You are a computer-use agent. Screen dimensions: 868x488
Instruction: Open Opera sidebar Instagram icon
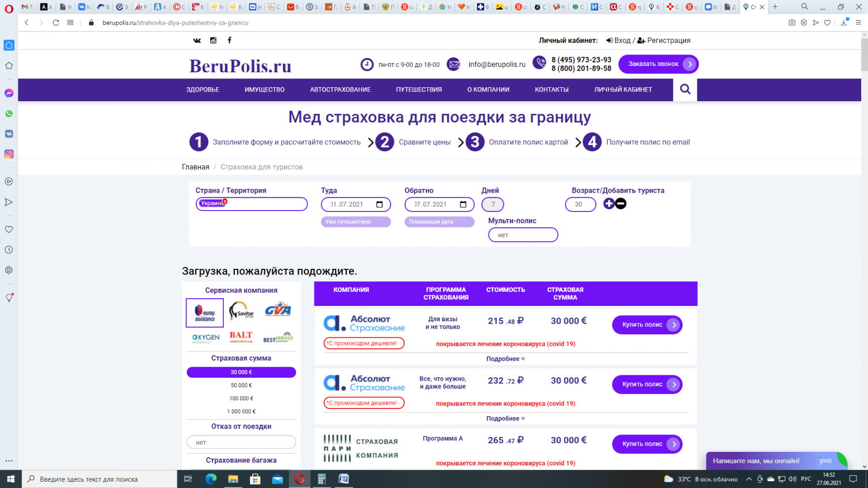coord(9,154)
